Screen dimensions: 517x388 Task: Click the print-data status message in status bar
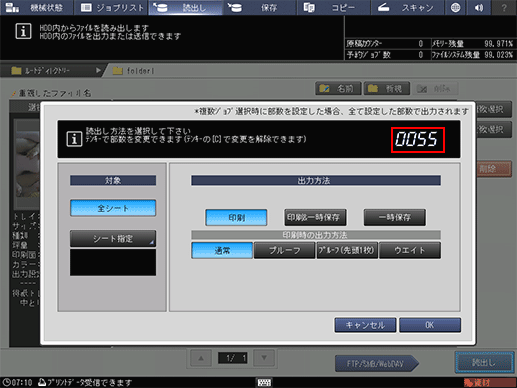pos(85,382)
